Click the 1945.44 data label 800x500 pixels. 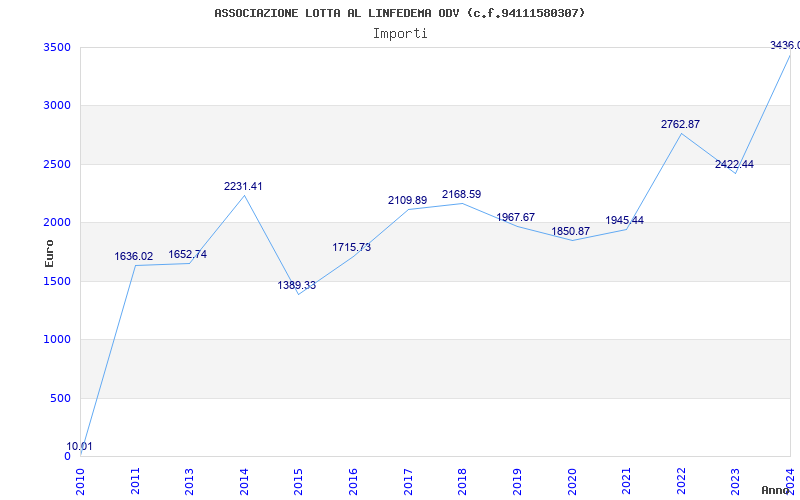(x=624, y=220)
